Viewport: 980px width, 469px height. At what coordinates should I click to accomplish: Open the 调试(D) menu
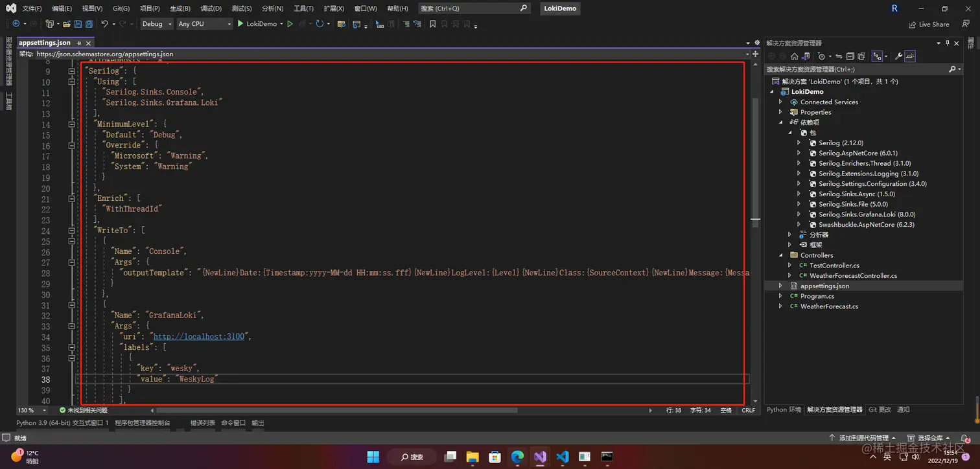[211, 8]
